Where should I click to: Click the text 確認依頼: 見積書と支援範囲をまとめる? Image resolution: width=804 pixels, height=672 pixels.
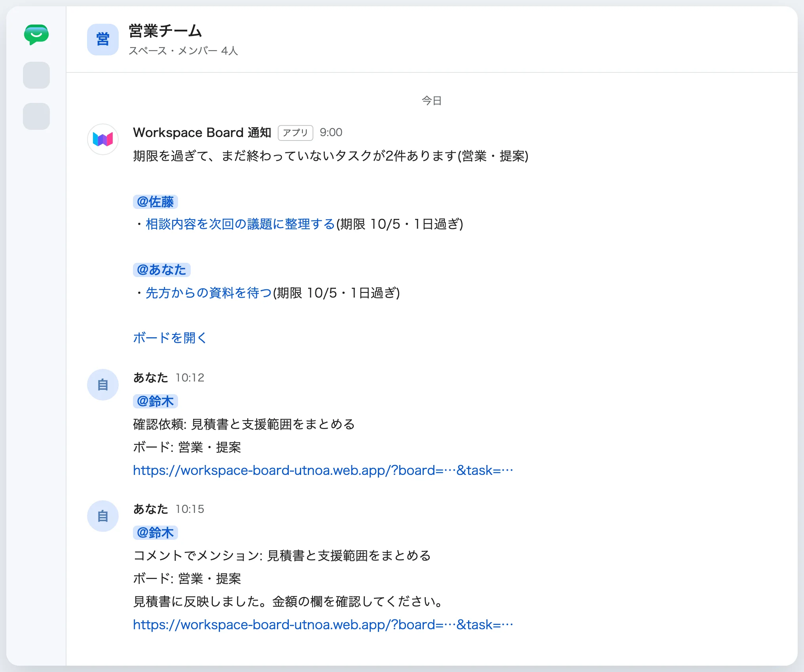244,424
